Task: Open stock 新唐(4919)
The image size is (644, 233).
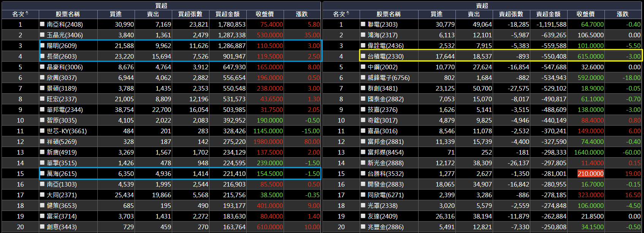Action: point(62,152)
